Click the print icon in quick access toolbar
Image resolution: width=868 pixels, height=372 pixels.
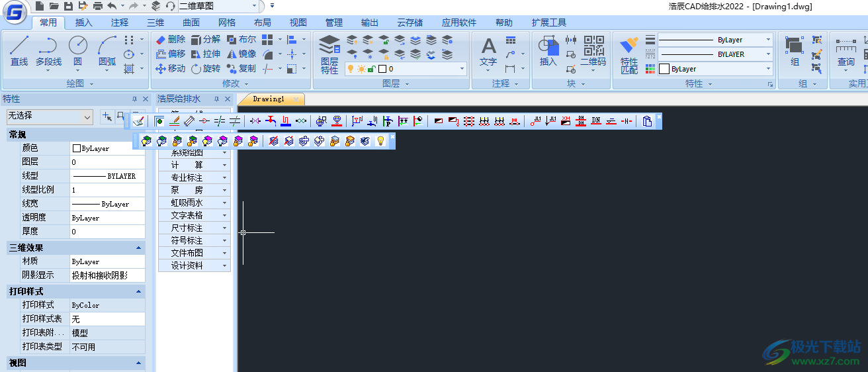(98, 6)
